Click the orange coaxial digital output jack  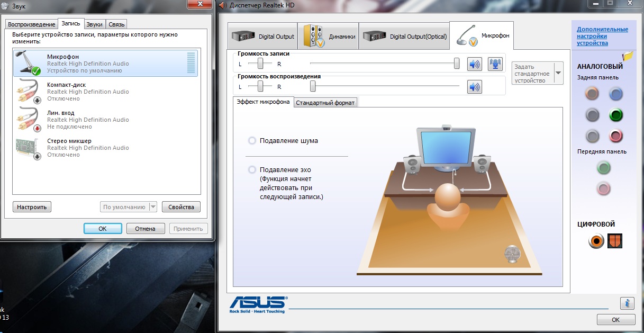(596, 241)
